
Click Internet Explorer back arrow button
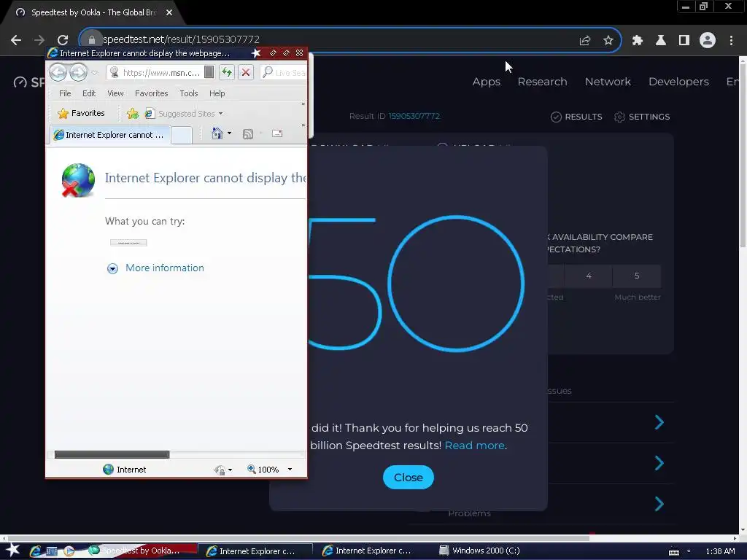coord(58,72)
